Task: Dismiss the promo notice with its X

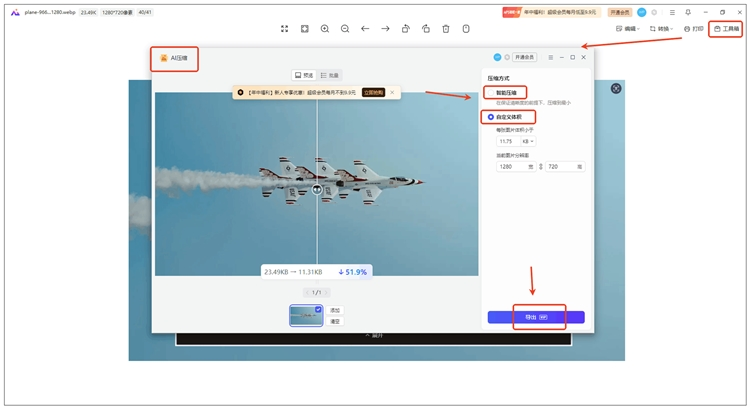Action: (392, 92)
